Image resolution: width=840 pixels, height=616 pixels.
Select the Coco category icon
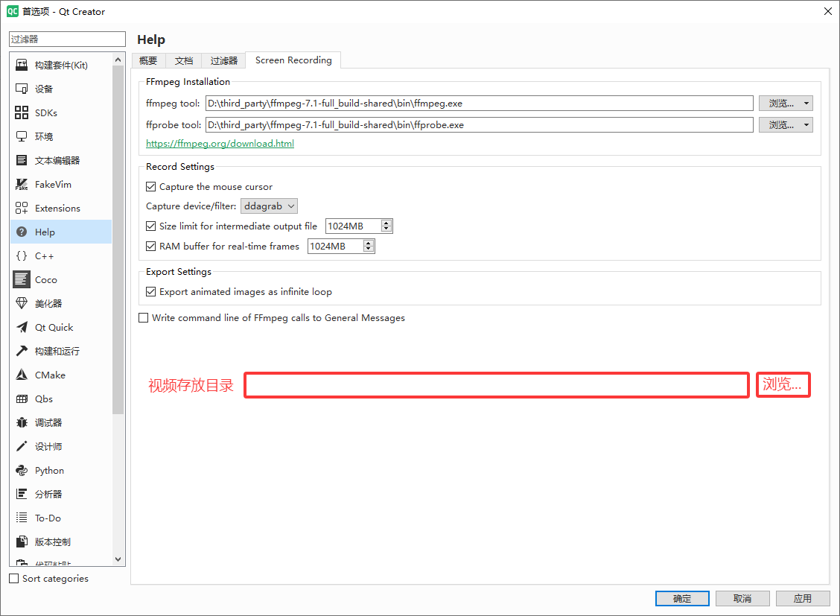click(22, 280)
